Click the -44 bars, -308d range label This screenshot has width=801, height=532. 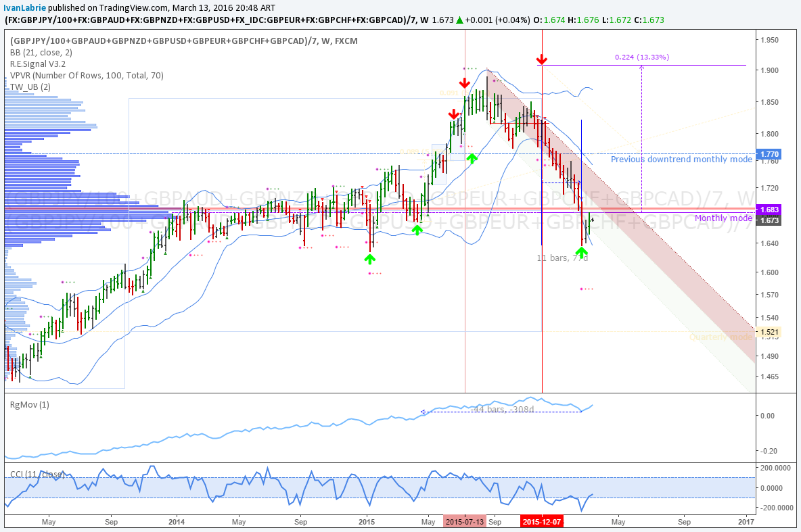coord(502,409)
